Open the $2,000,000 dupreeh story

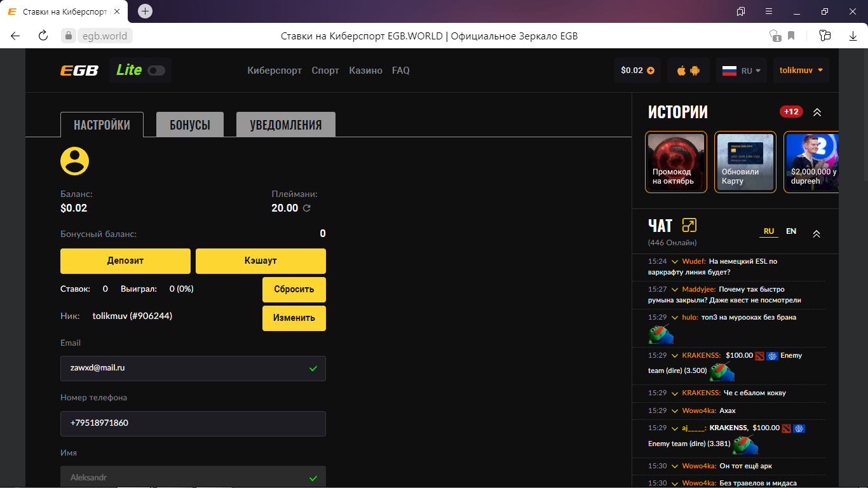click(811, 161)
